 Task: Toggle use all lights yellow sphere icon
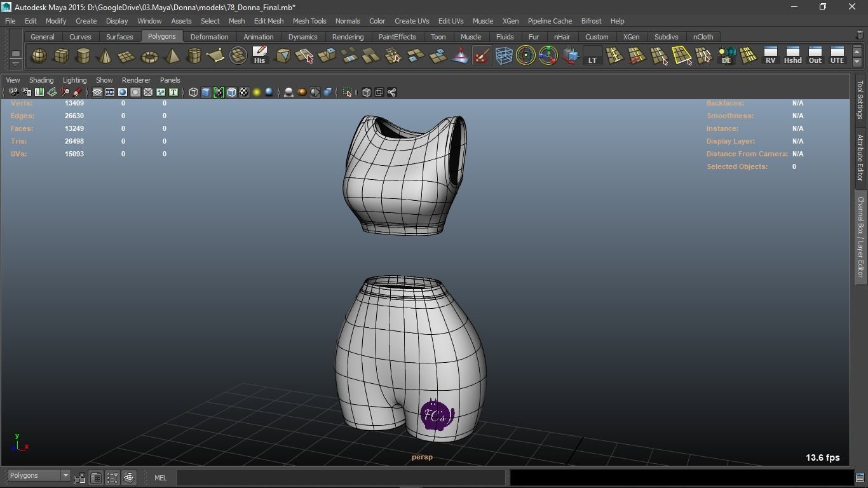tap(257, 92)
